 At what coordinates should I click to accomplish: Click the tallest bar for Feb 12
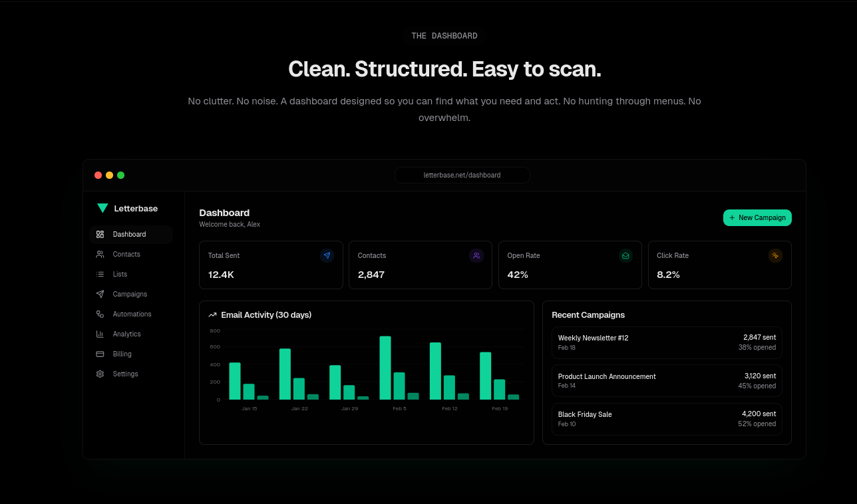coord(435,371)
